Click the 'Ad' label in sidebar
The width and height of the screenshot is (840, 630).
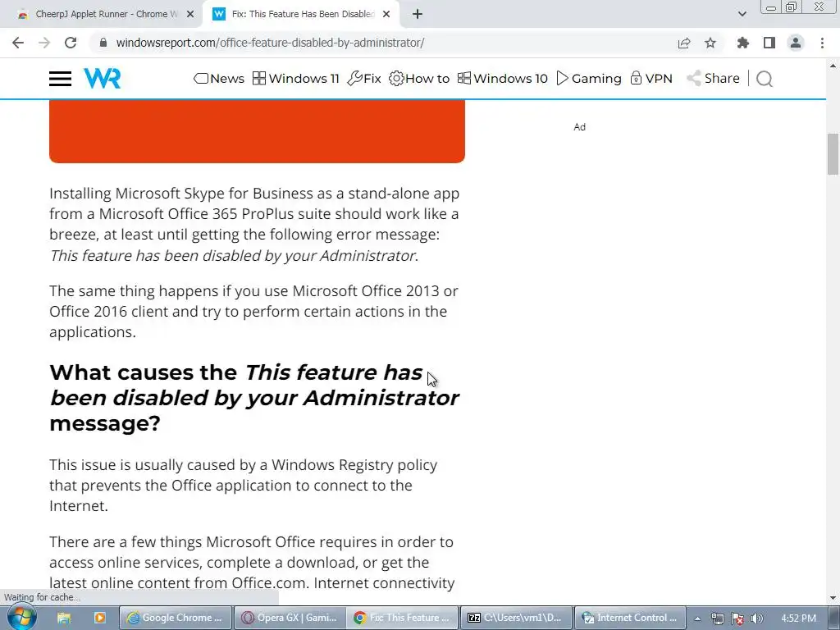[x=580, y=127]
